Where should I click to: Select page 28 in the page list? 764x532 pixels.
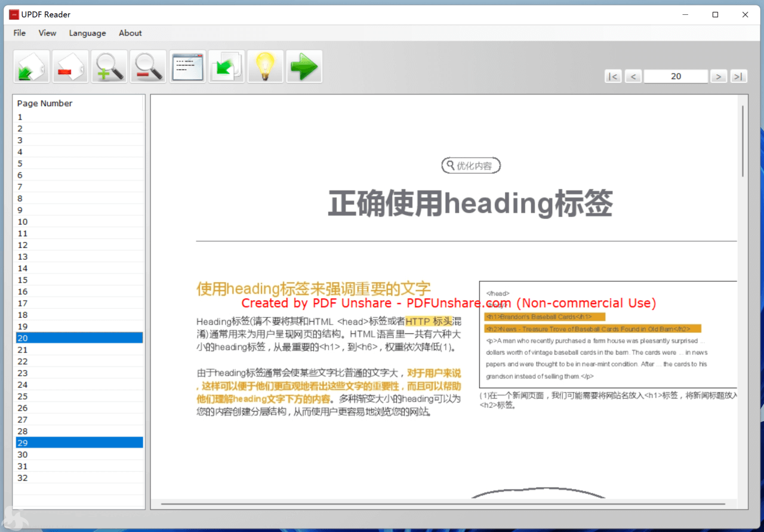[x=79, y=431]
